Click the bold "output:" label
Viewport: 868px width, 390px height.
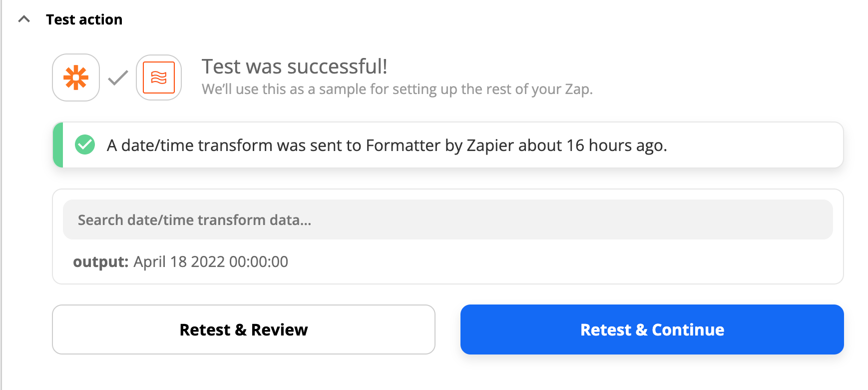(x=101, y=261)
